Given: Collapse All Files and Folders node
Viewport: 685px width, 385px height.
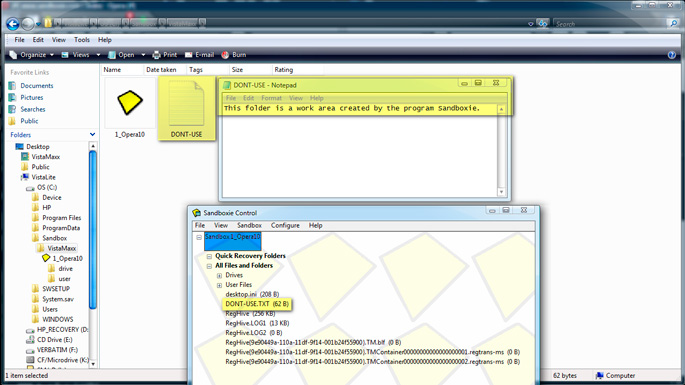Looking at the screenshot, I should [x=209, y=266].
